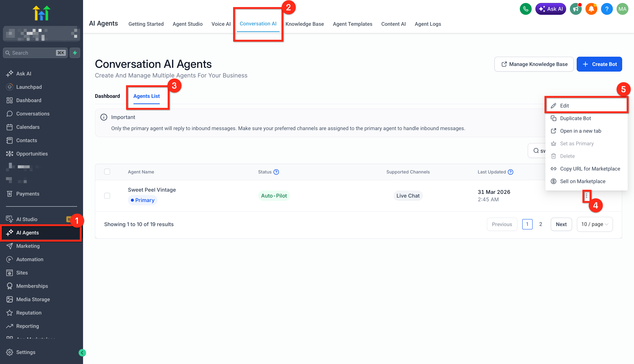
Task: Expand the 10 / page dropdown
Action: tap(595, 224)
